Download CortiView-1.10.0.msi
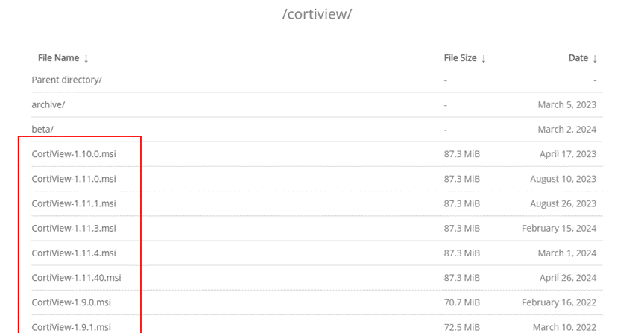This screenshot has width=644, height=333. [x=74, y=154]
